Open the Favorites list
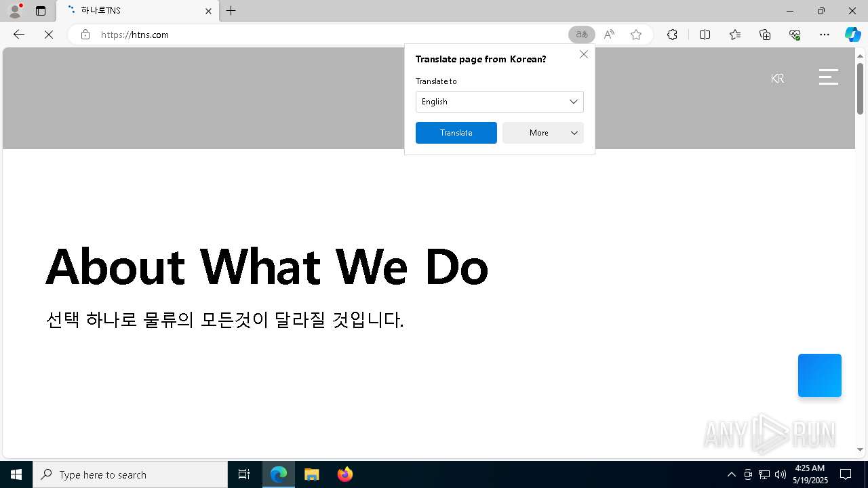This screenshot has height=488, width=868. pos(735,35)
